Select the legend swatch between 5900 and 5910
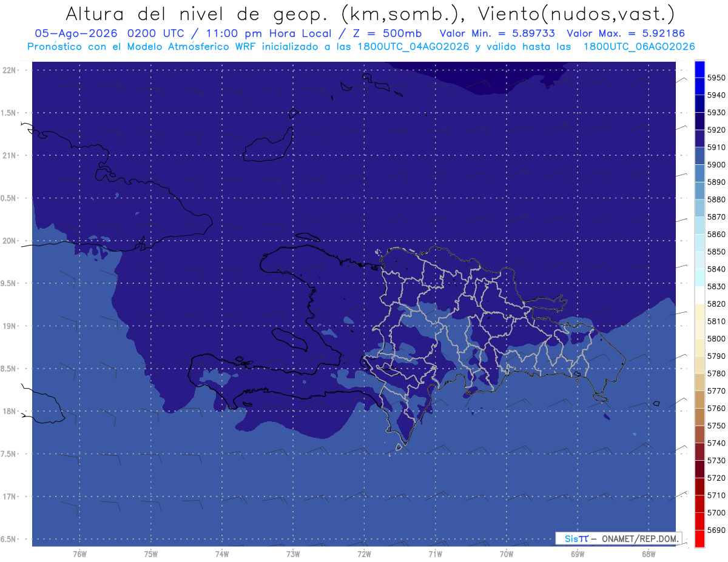The width and height of the screenshot is (728, 562). click(699, 156)
